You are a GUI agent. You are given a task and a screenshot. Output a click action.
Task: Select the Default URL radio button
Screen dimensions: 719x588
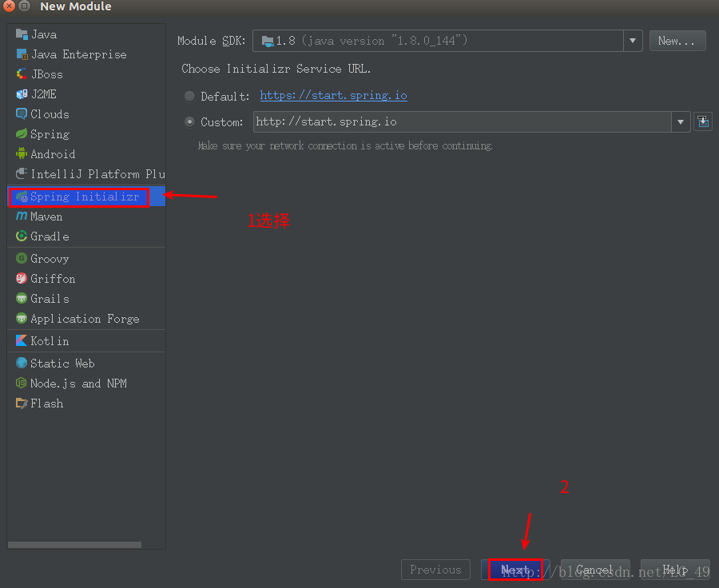pos(189,97)
